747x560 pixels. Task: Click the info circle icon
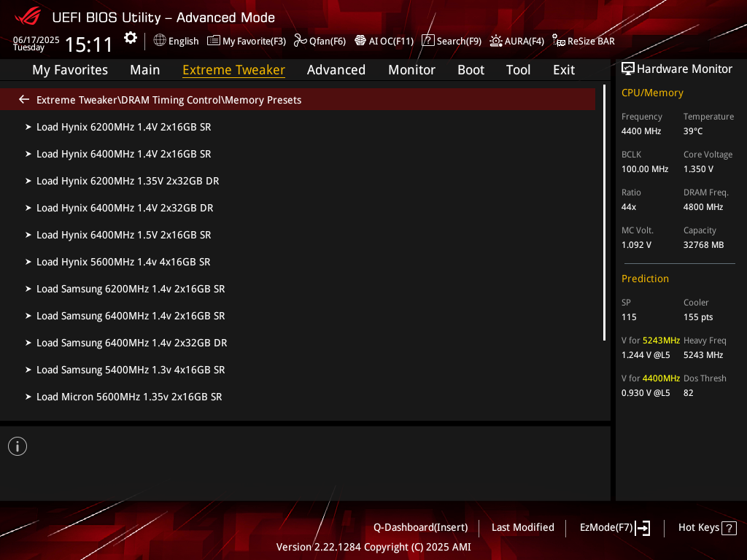tap(18, 446)
